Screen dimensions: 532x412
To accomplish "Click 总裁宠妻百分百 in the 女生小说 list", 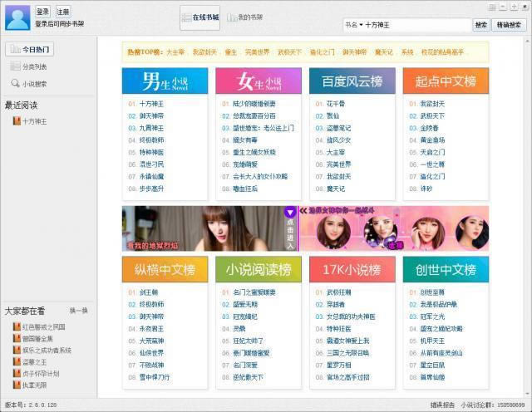I will point(254,116).
